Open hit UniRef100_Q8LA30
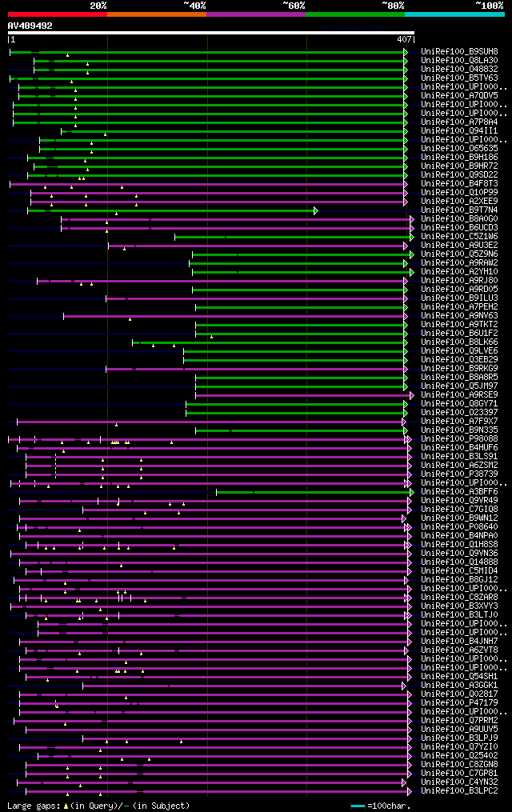512x812 pixels. [x=459, y=61]
